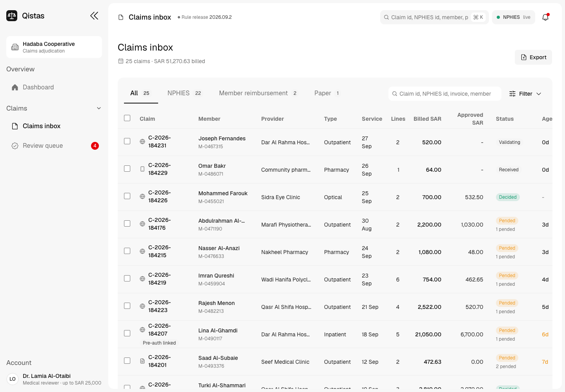Select the Nasser Al-Anazi claim checkbox
The height and width of the screenshot is (392, 565).
pyautogui.click(x=127, y=251)
